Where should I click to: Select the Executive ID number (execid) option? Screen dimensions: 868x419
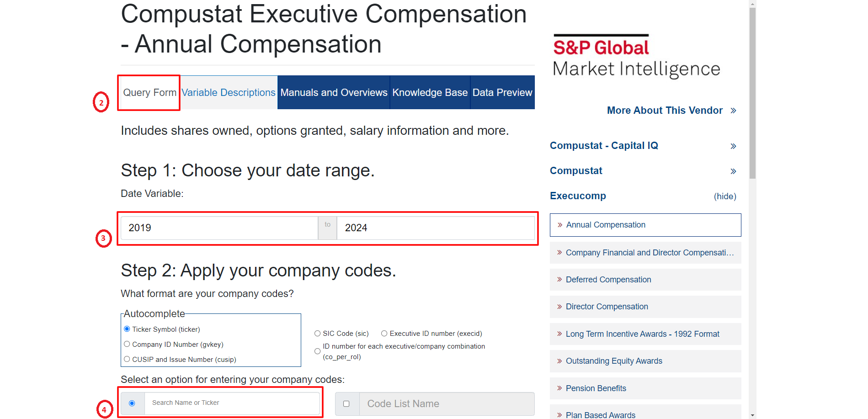[x=384, y=334]
